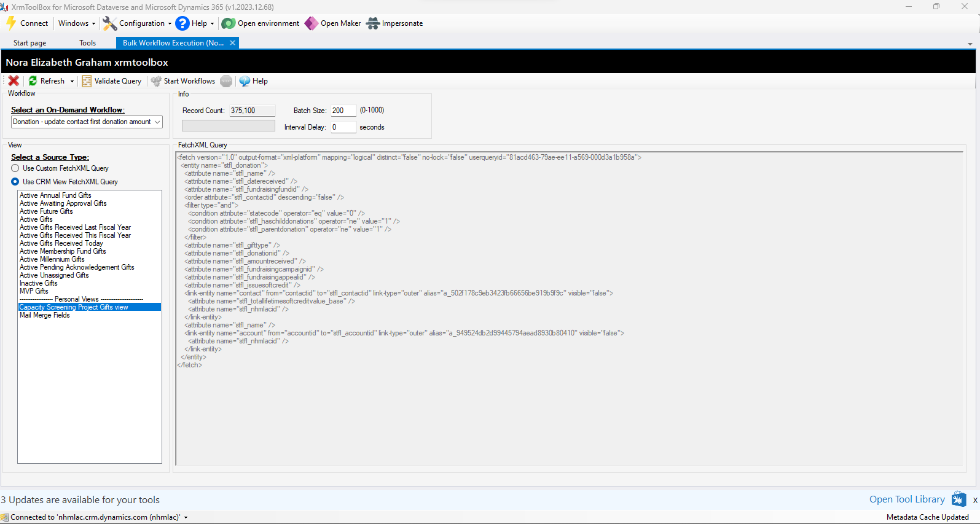Close the Bulk Workflow Execution tab
Viewport: 980px width, 524px height.
pos(232,43)
